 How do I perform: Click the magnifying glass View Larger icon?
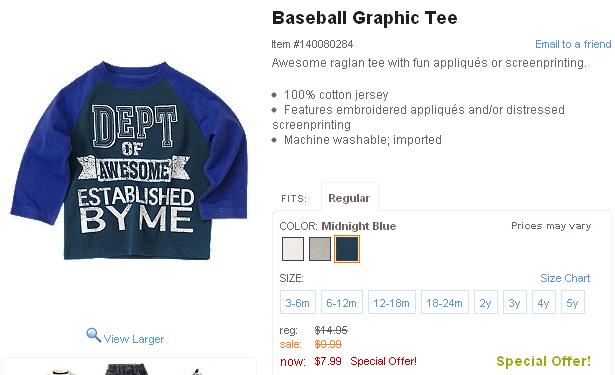93,335
